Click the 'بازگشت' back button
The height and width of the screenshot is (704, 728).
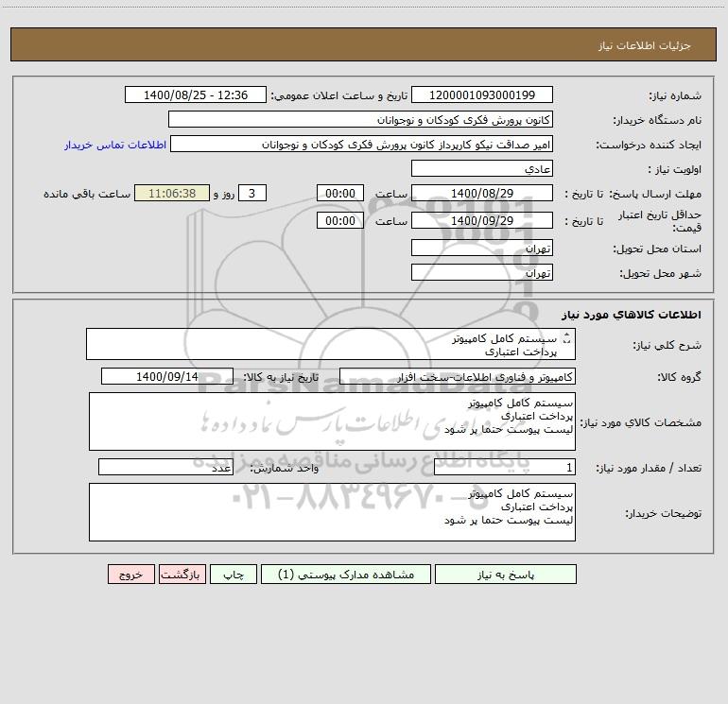[x=182, y=574]
